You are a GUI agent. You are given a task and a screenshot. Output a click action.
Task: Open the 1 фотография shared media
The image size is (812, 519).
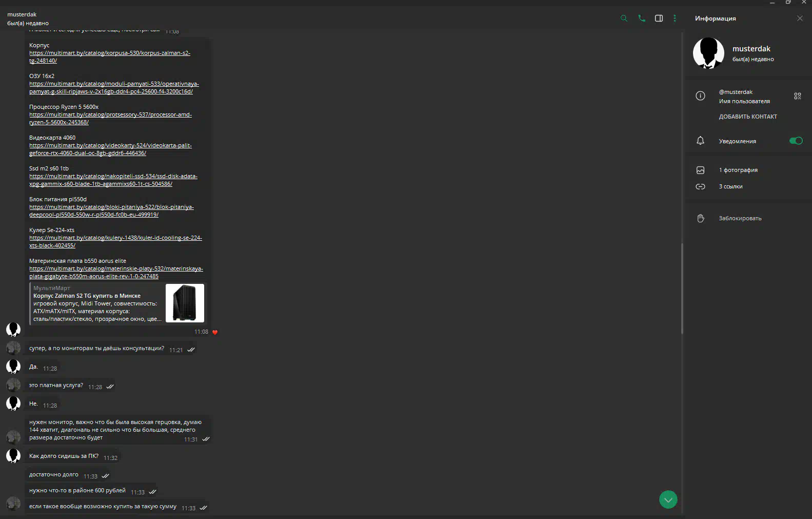[738, 170]
